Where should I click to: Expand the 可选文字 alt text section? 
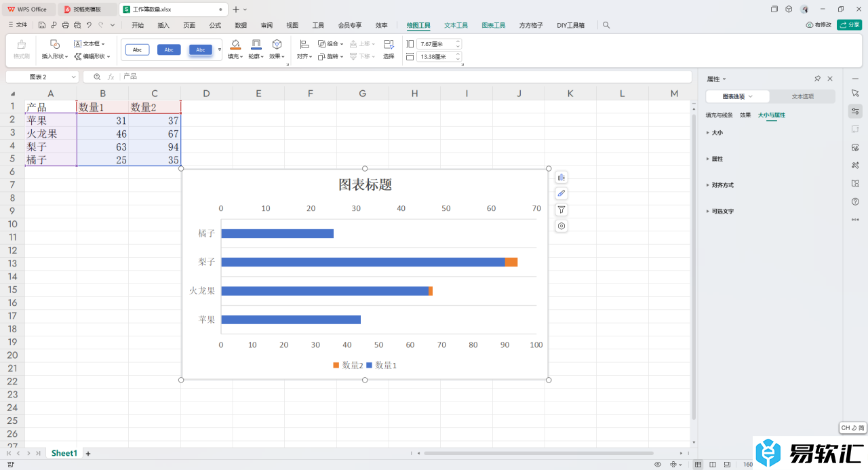[720, 212]
